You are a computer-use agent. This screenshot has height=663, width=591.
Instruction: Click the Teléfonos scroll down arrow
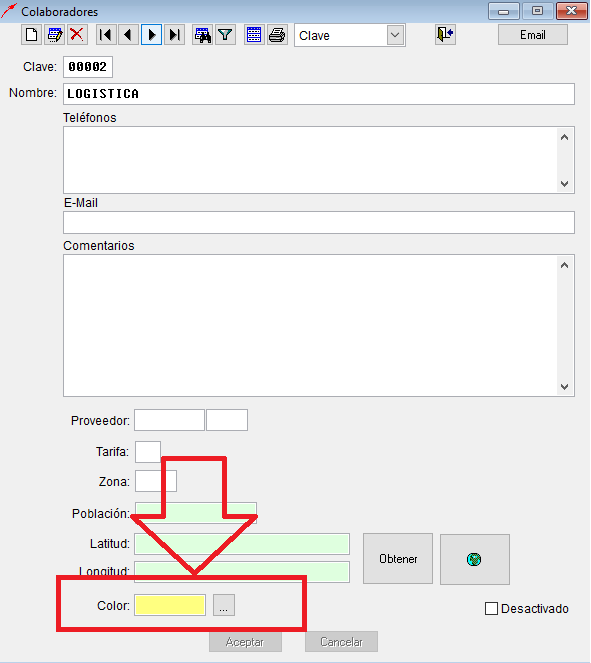[x=564, y=184]
